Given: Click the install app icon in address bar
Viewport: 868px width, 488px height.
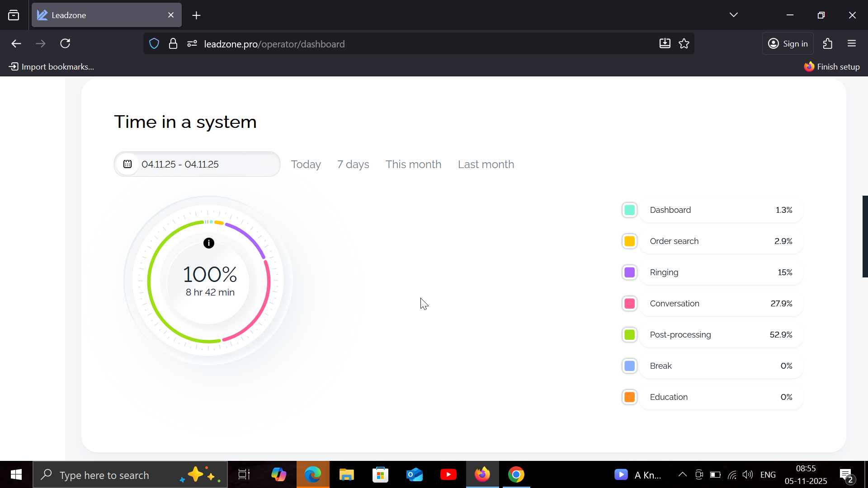Looking at the screenshot, I should coord(665,44).
